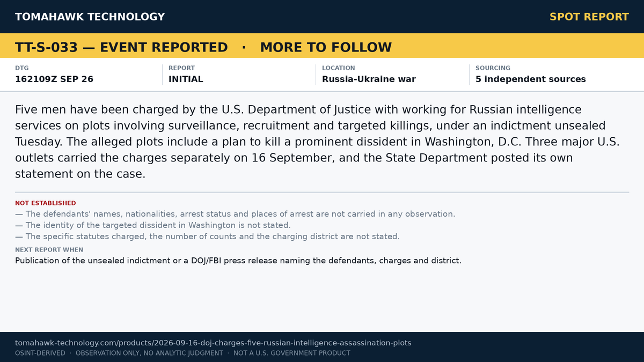Click the yellow SPOT REPORT label
Viewport: 644px width, 362px height.
589,17
